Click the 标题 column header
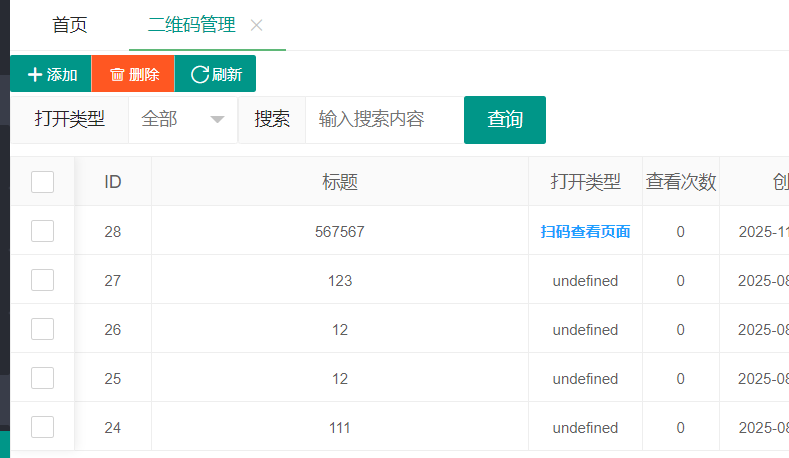The width and height of the screenshot is (789, 458). pyautogui.click(x=340, y=182)
